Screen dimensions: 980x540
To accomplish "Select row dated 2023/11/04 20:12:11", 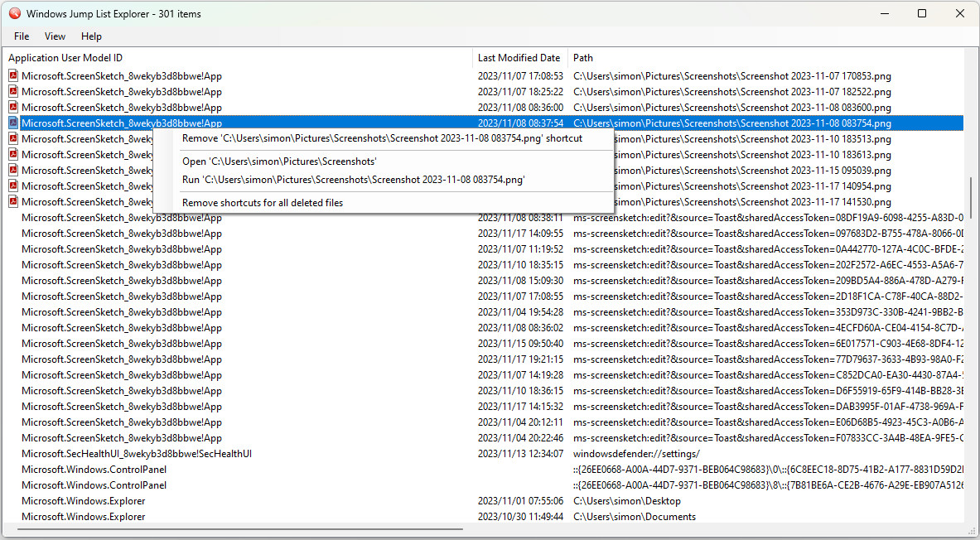I will click(x=482, y=422).
